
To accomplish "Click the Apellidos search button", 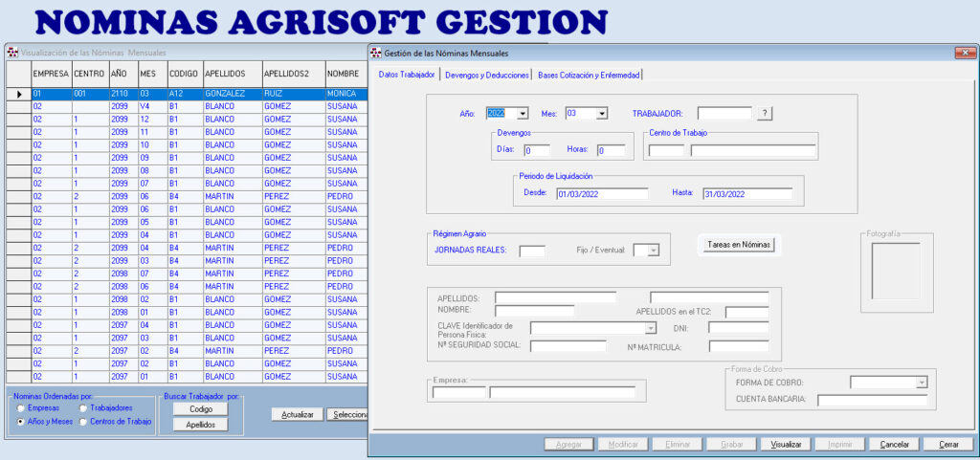I will point(200,425).
